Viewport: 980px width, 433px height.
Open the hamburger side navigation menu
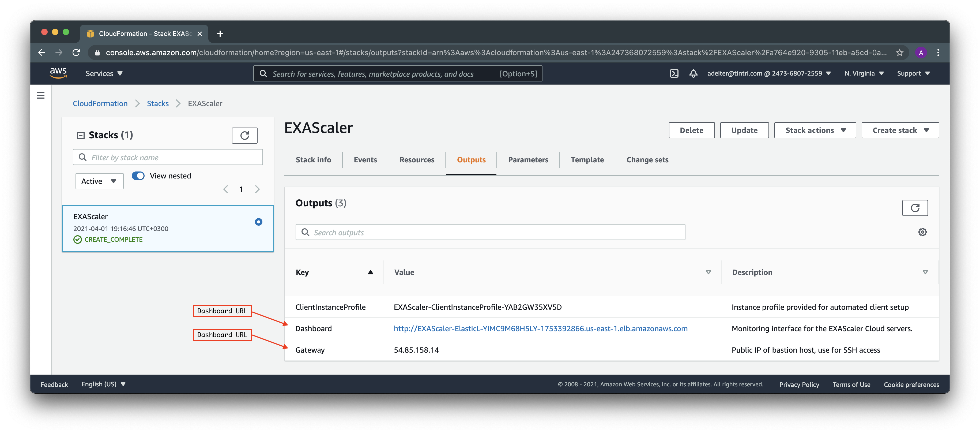[x=41, y=96]
